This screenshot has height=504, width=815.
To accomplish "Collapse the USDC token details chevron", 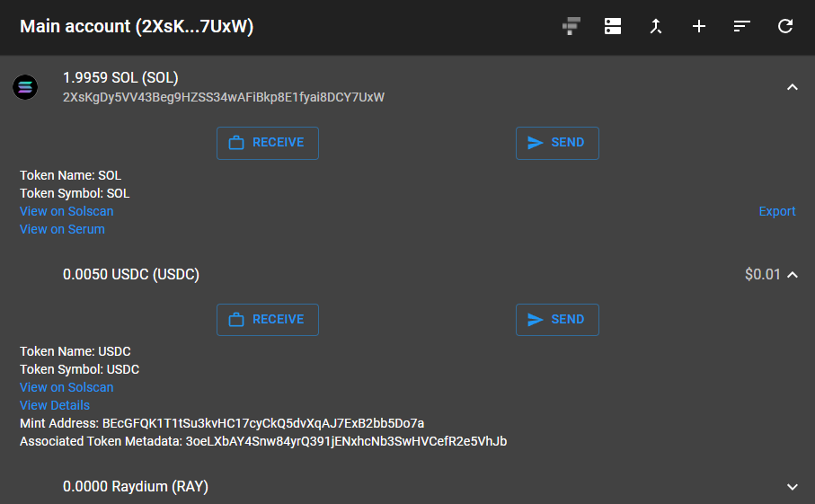I will 793,274.
